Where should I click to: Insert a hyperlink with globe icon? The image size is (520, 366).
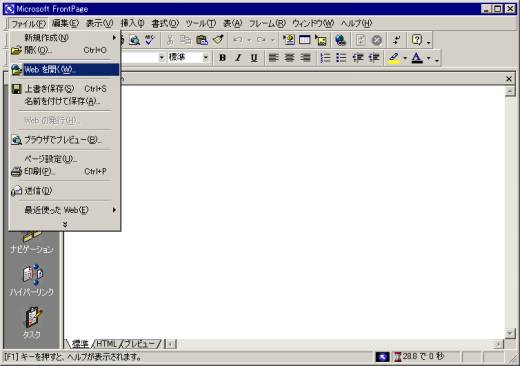tap(340, 40)
